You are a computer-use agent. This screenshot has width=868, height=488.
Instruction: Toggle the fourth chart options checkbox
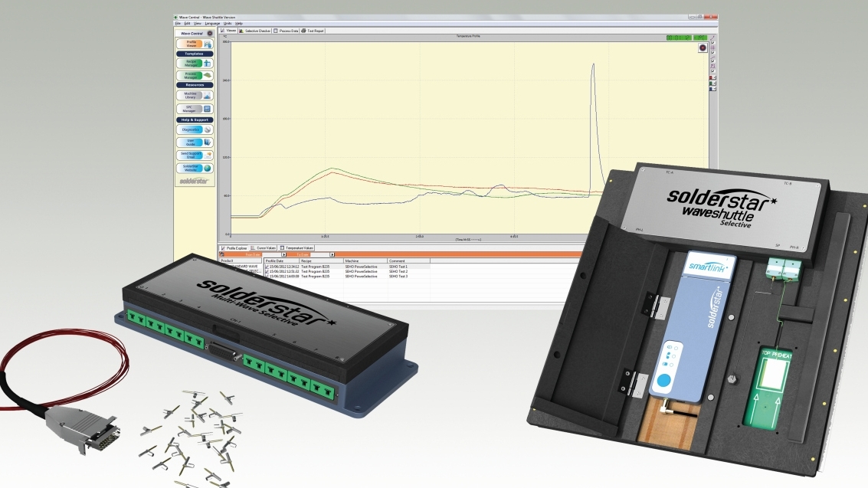click(x=712, y=70)
